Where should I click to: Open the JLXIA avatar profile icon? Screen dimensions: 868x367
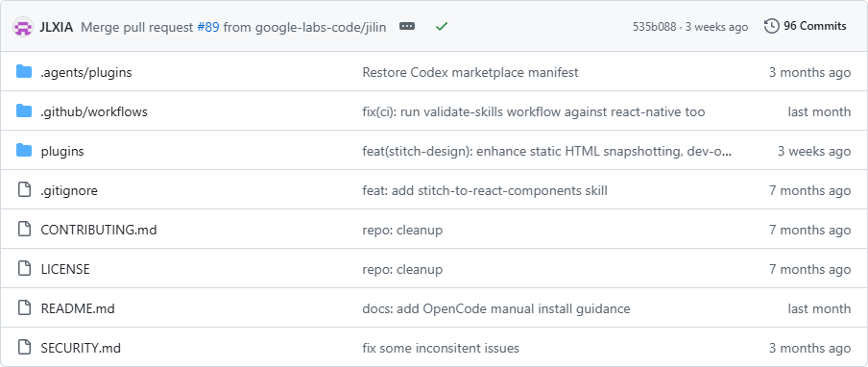click(x=24, y=27)
